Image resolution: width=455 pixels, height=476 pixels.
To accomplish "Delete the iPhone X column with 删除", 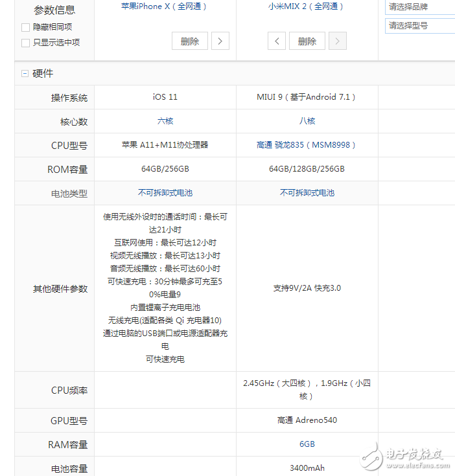I will click(190, 41).
